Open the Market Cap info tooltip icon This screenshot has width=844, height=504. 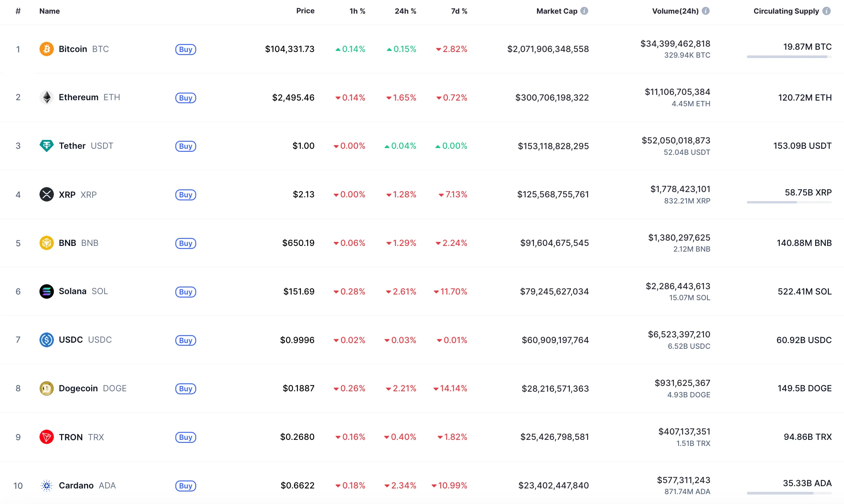point(584,11)
